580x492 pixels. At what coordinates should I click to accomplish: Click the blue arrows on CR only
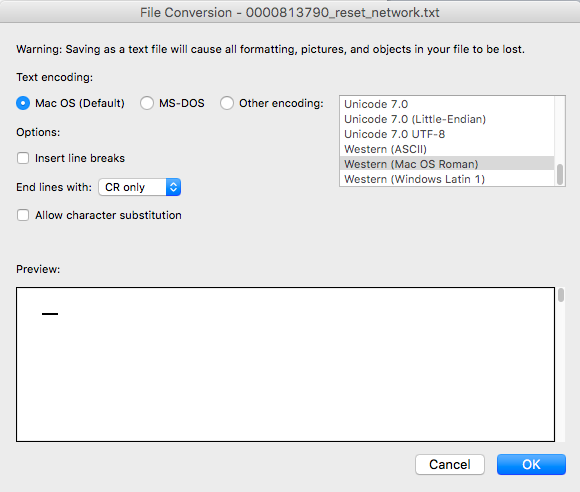(x=173, y=187)
